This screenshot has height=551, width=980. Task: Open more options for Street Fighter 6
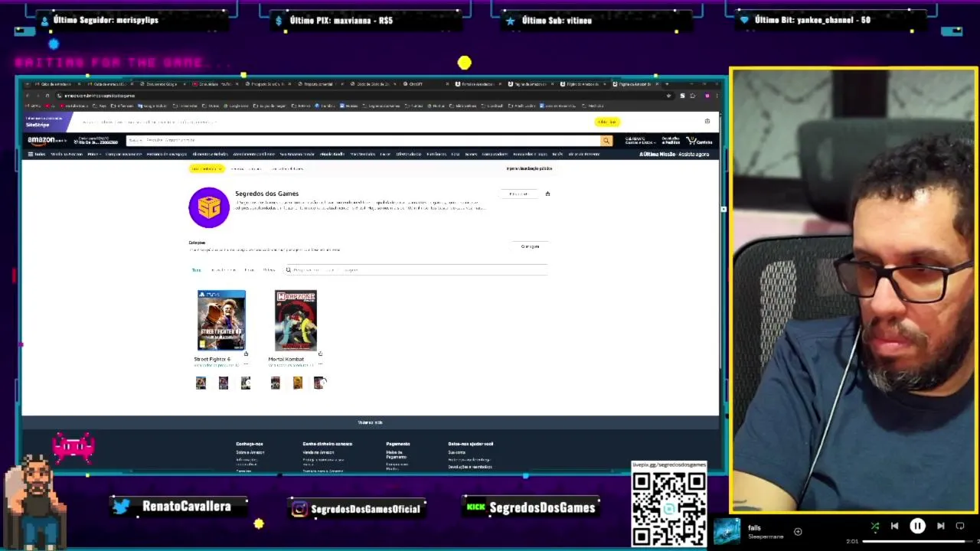click(246, 364)
